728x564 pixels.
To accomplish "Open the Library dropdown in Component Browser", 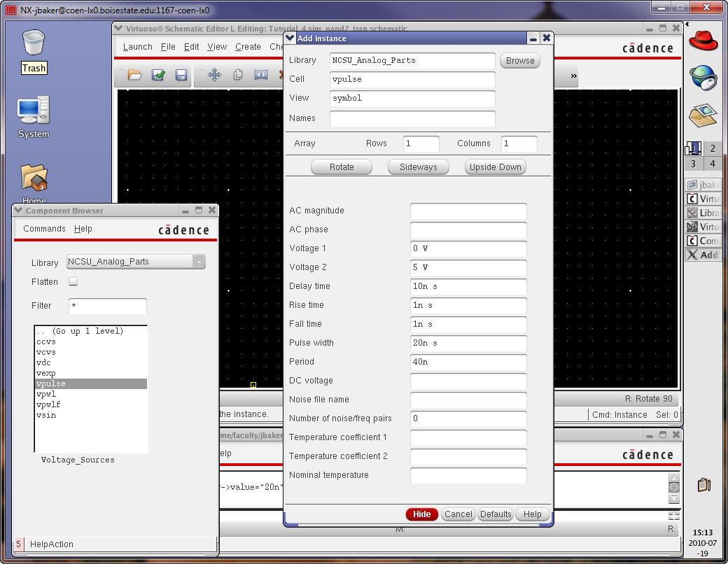I will 136,262.
